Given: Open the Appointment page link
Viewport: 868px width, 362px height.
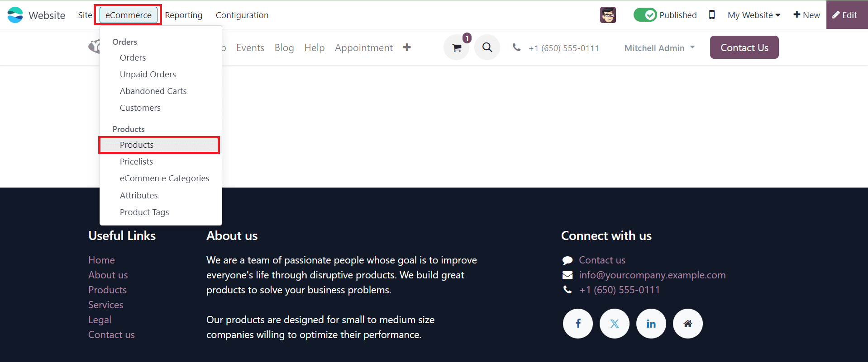Looking at the screenshot, I should [364, 48].
